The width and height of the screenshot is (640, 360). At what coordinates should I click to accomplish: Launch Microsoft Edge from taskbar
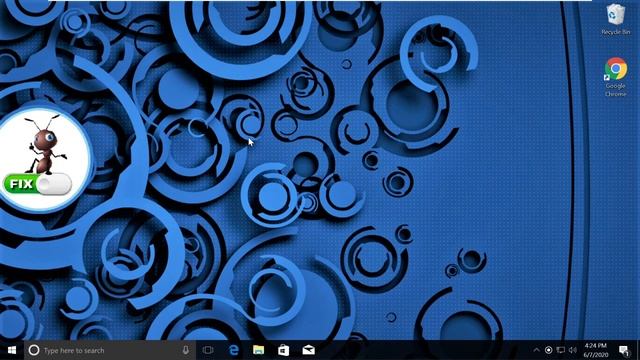233,350
